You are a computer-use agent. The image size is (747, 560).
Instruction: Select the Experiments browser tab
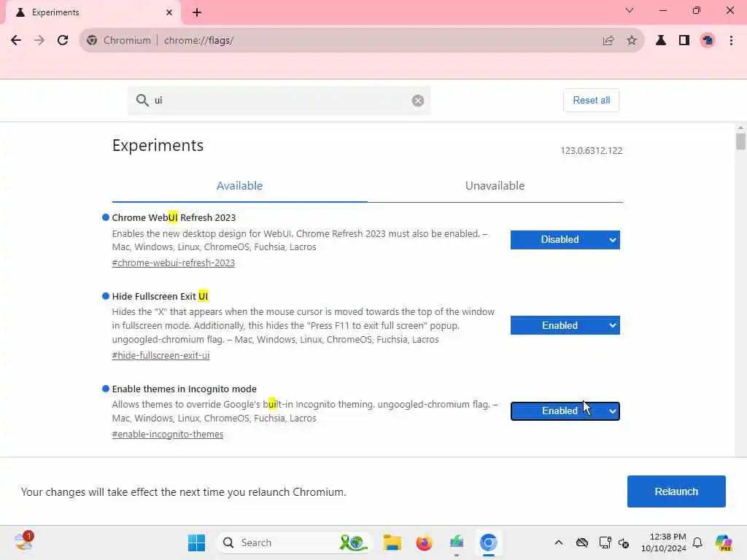pyautogui.click(x=93, y=12)
